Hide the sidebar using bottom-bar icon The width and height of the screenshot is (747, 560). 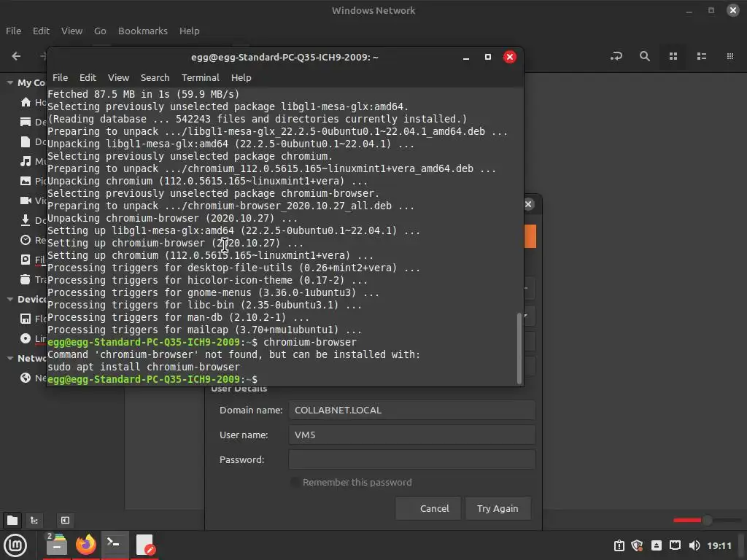tap(65, 520)
